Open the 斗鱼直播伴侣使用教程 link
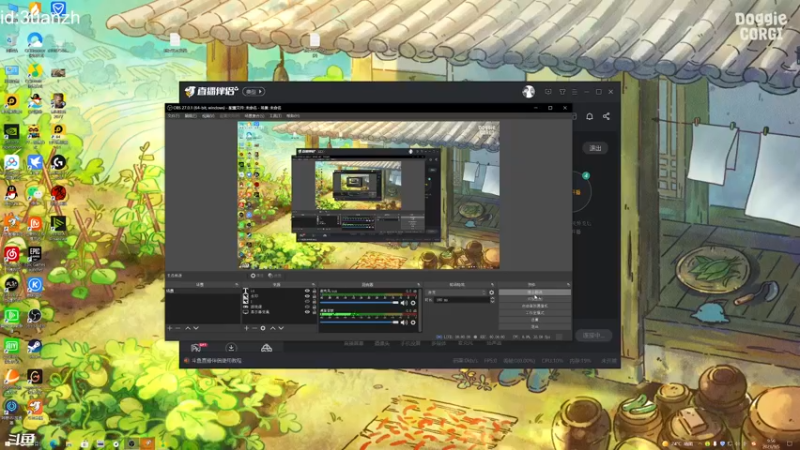This screenshot has height=450, width=800. point(216,361)
